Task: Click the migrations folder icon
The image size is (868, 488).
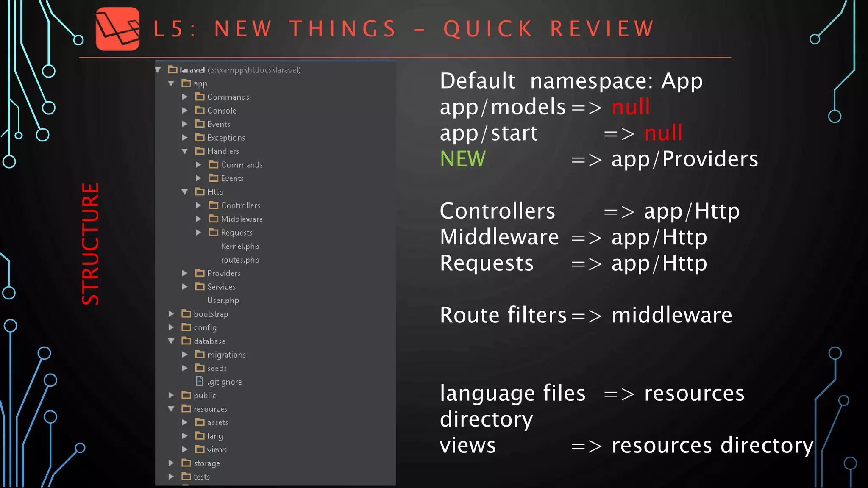Action: coord(200,354)
